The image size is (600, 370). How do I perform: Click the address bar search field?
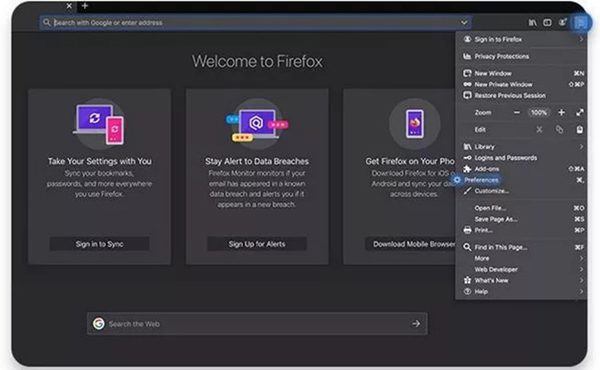pos(255,23)
